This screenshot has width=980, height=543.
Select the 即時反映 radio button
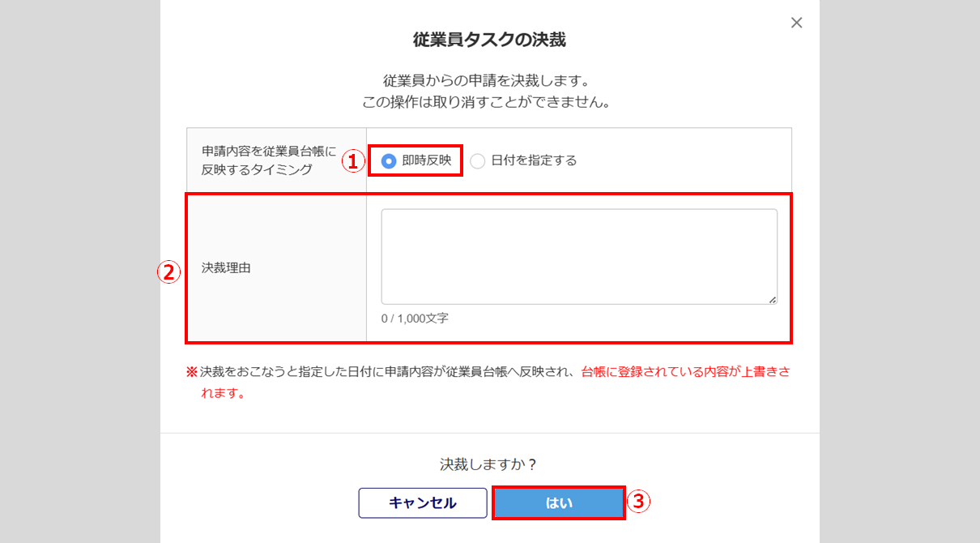[x=389, y=160]
